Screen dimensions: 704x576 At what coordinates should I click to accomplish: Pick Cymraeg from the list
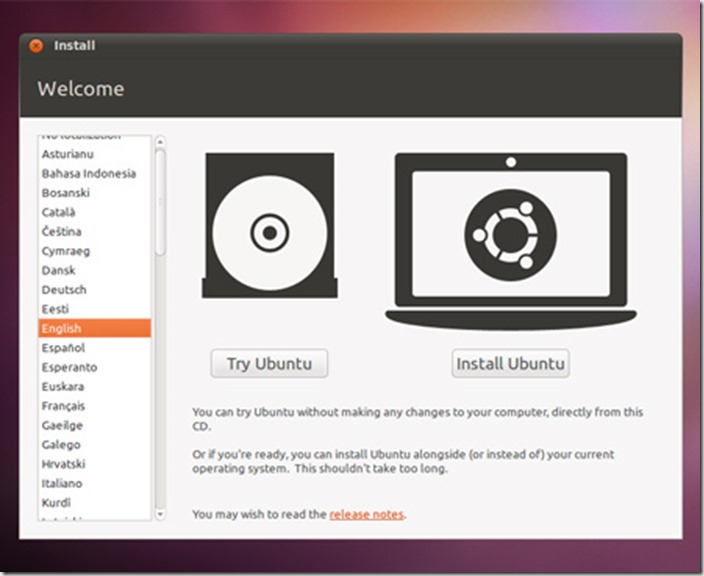coord(95,251)
